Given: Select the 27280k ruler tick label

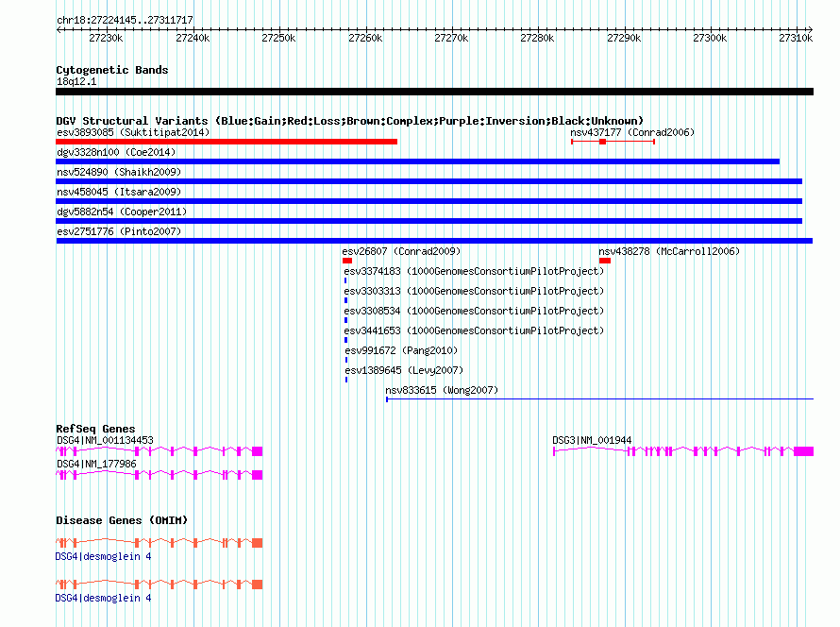Looking at the screenshot, I should click(x=537, y=38).
